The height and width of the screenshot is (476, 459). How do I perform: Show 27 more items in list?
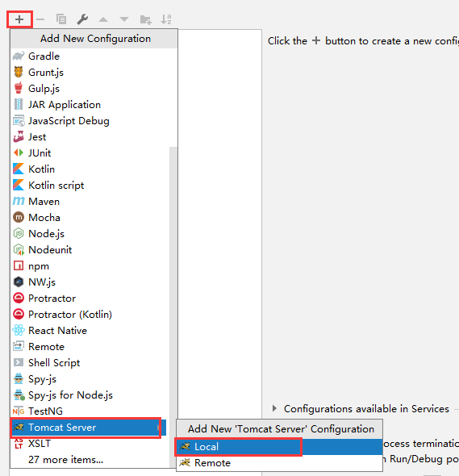pyautogui.click(x=90, y=460)
